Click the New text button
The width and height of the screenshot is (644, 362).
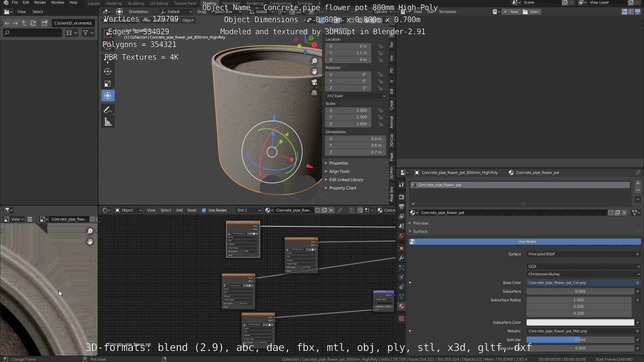pos(511,12)
